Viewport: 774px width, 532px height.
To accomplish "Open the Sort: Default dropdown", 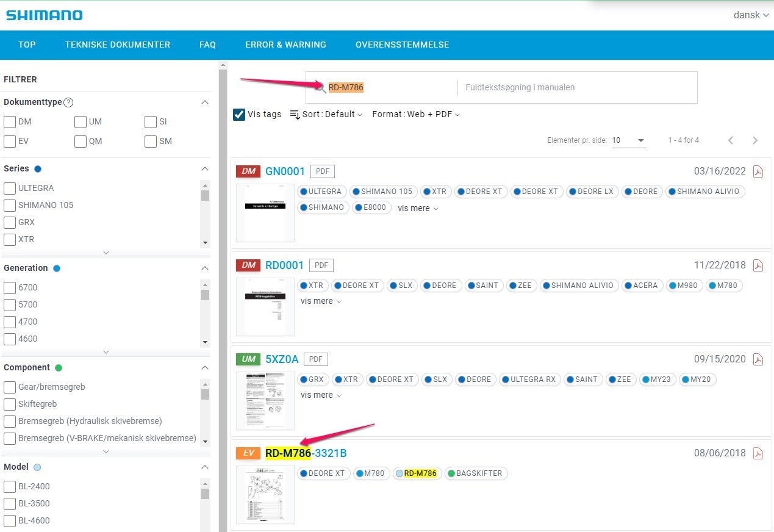I will click(x=332, y=114).
